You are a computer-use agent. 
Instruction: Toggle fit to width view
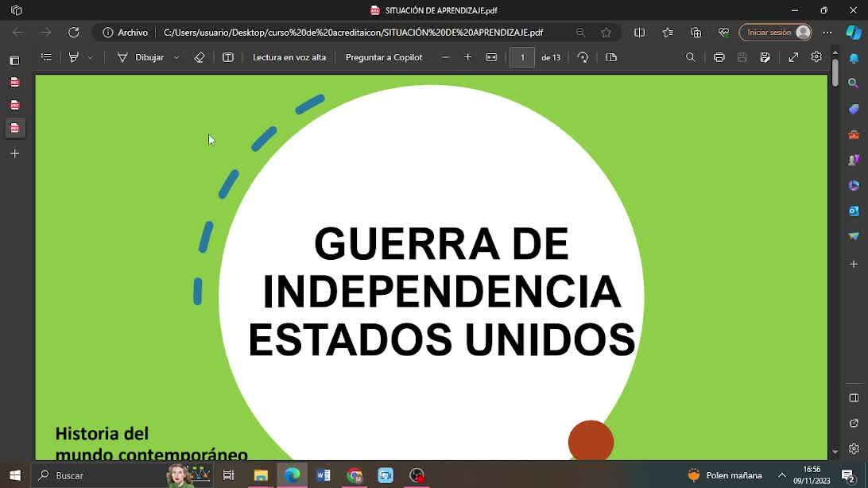click(x=491, y=57)
